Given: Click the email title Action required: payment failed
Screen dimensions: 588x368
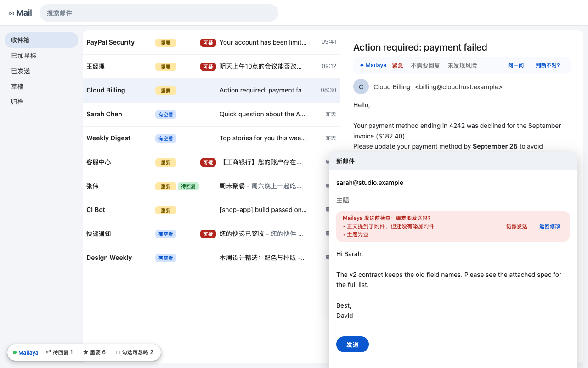Looking at the screenshot, I should [x=420, y=47].
